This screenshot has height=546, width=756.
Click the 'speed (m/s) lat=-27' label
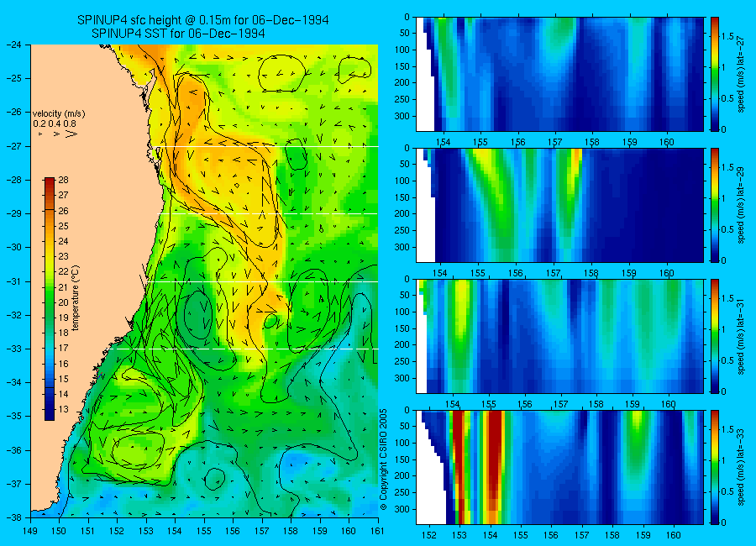point(741,74)
